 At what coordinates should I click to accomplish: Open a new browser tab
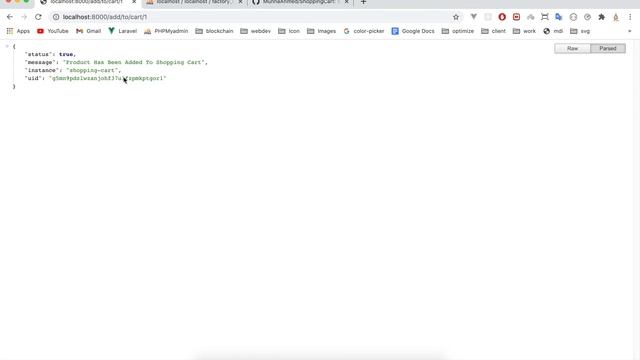coord(363,2)
